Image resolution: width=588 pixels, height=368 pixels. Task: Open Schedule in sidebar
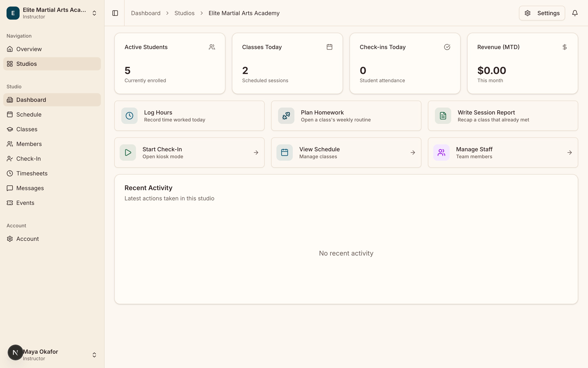coord(52,114)
